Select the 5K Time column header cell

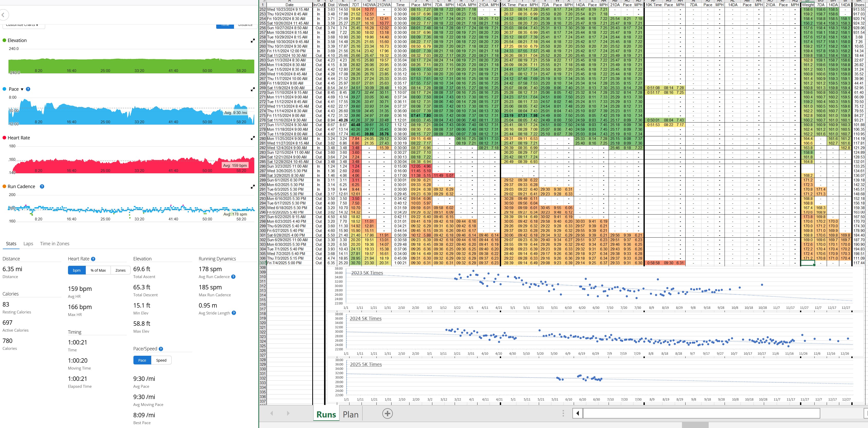(509, 5)
